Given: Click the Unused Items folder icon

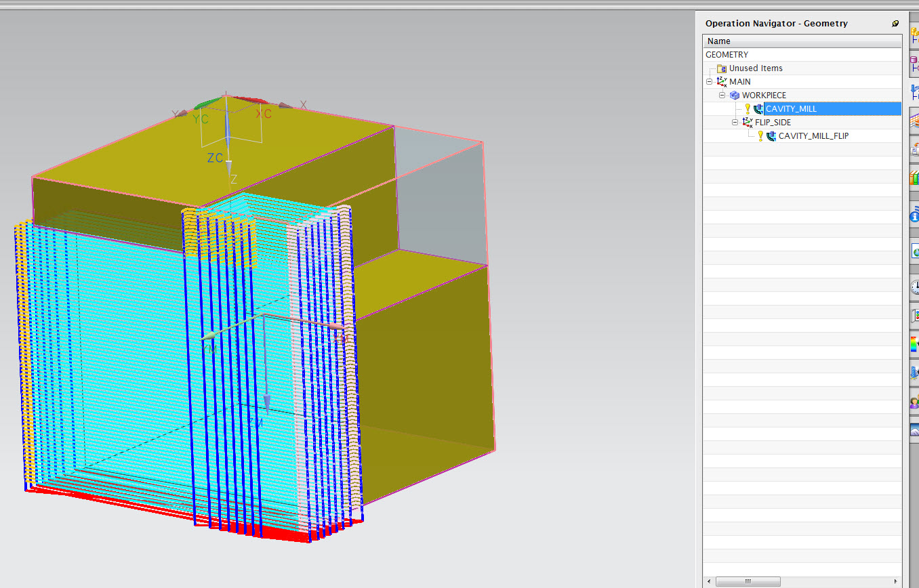Looking at the screenshot, I should (722, 68).
